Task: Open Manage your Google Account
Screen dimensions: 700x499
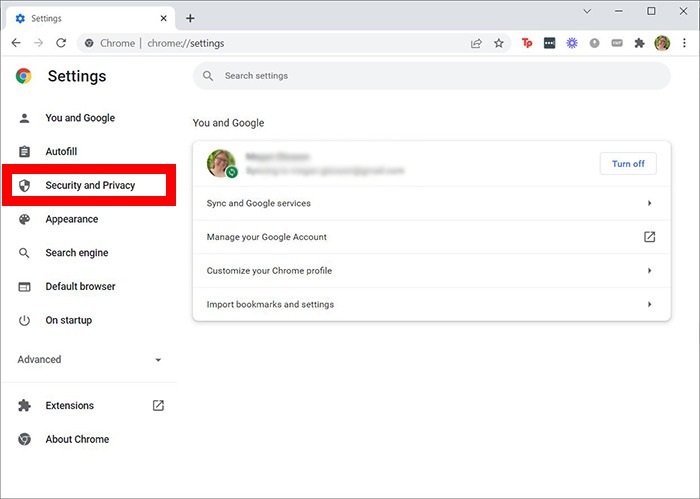Action: tap(432, 237)
